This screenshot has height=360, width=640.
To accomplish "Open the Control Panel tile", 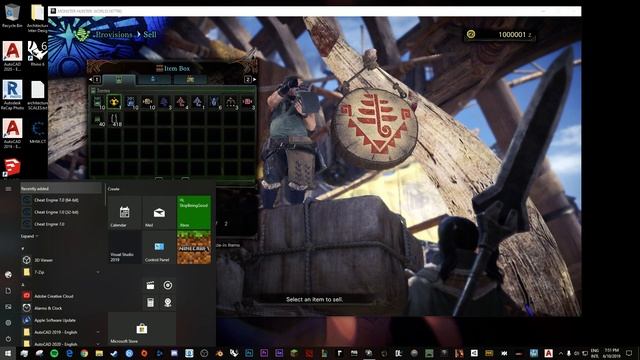I will pos(159,247).
